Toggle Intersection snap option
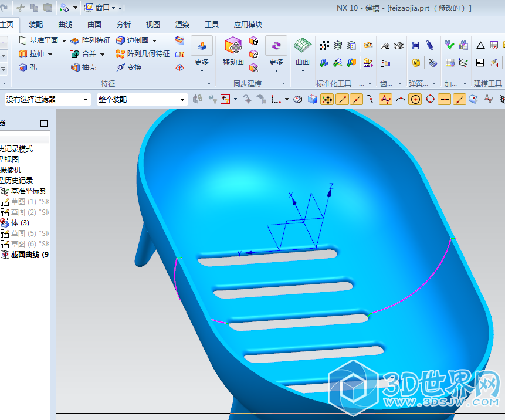Image resolution: width=505 pixels, height=420 pixels. tap(401, 100)
